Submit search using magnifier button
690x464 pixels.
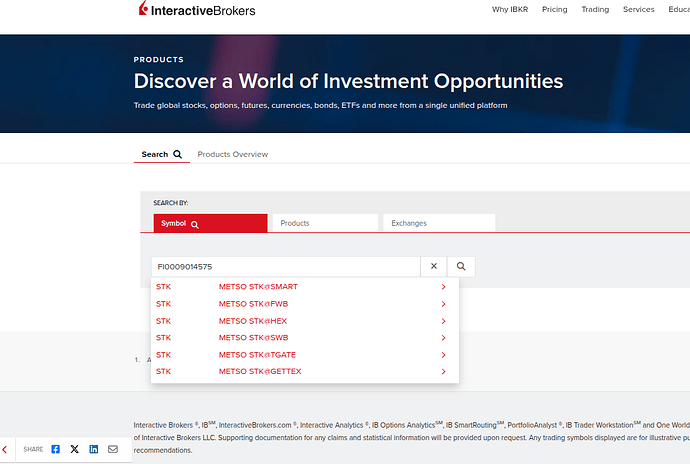click(461, 266)
